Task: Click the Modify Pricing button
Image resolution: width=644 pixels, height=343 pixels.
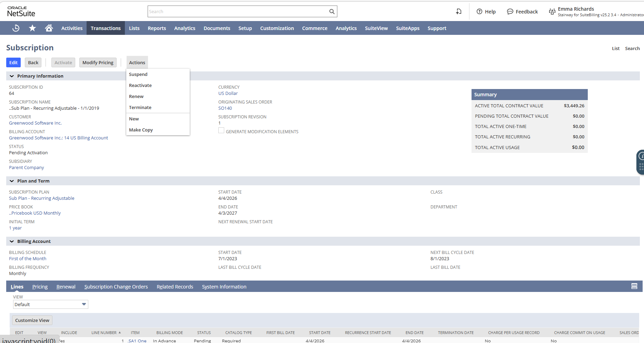Action: 98,63
